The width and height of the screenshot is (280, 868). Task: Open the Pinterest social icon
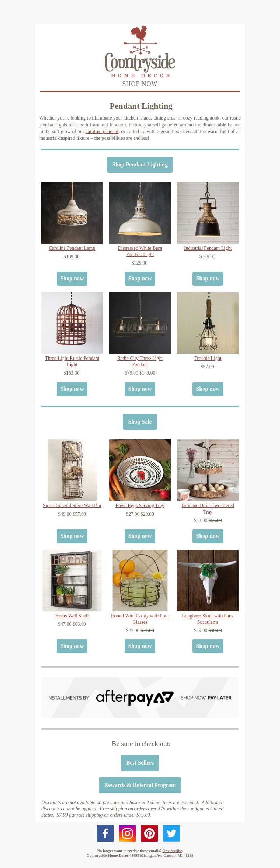tap(149, 833)
